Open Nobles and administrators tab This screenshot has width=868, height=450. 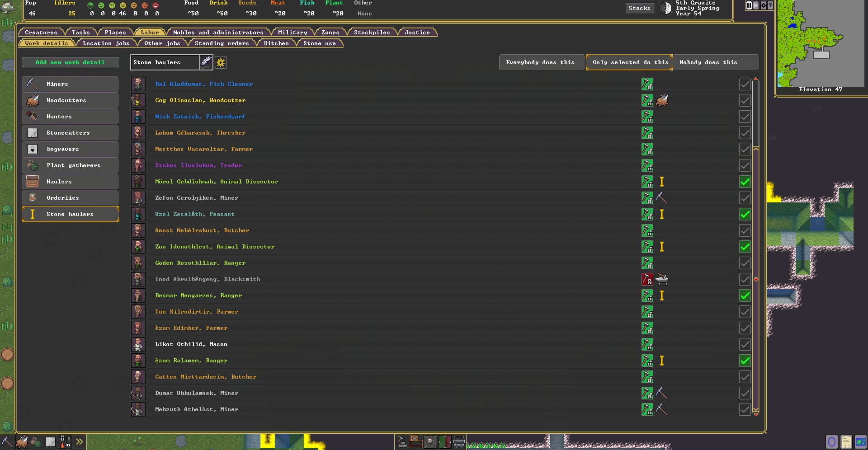tap(218, 33)
